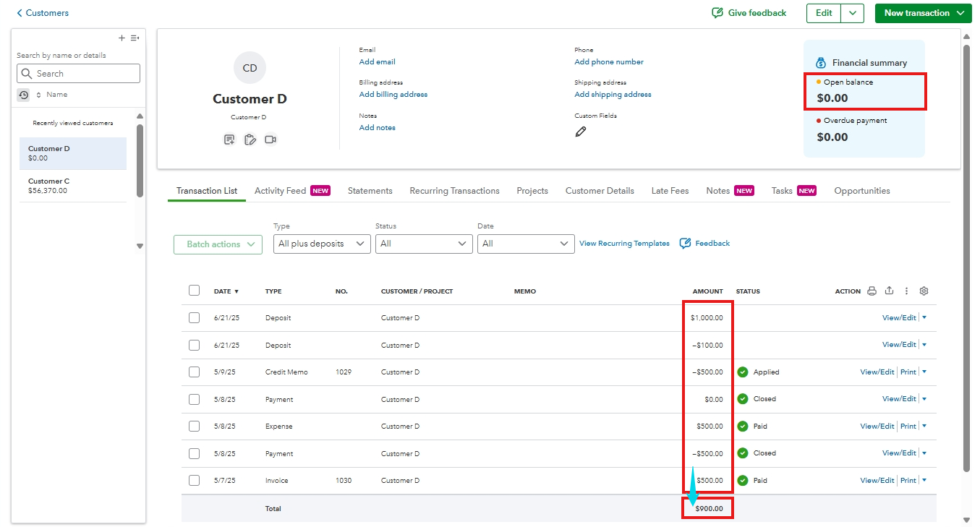Click the pencil icon under Custom Fields
Screen dimensions: 980x527
581,132
